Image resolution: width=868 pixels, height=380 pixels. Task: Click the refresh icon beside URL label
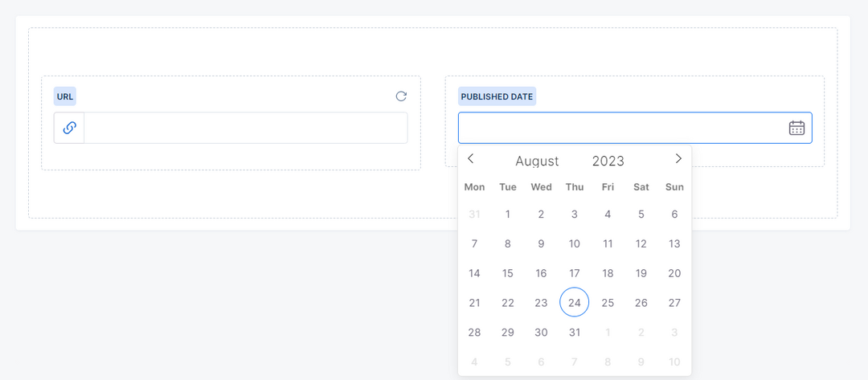[x=401, y=96]
